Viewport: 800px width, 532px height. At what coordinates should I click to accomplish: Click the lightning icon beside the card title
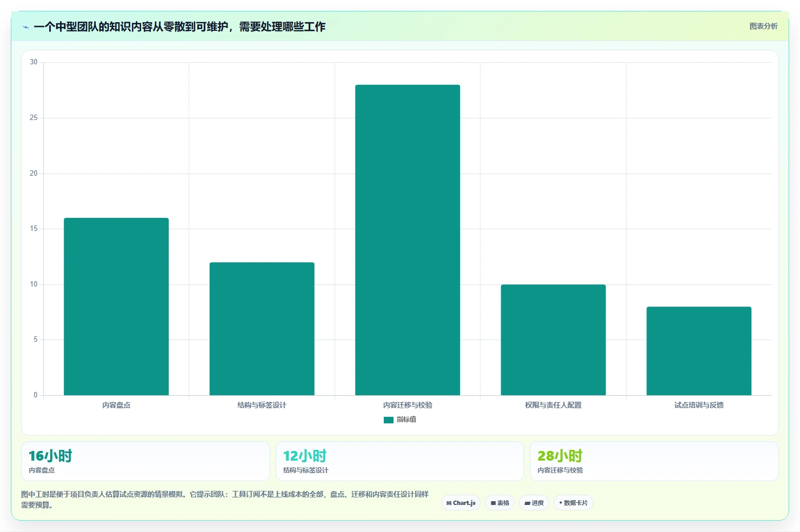[x=25, y=27]
